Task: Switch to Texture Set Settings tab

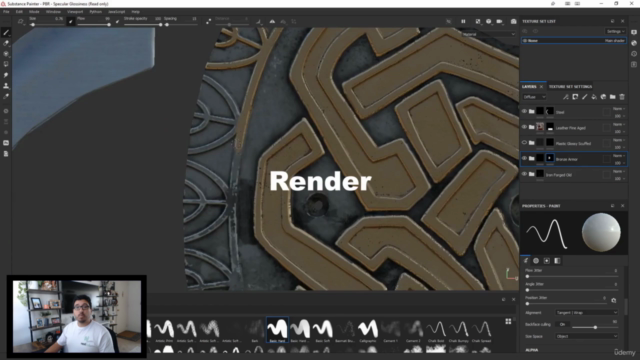Action: pos(570,87)
